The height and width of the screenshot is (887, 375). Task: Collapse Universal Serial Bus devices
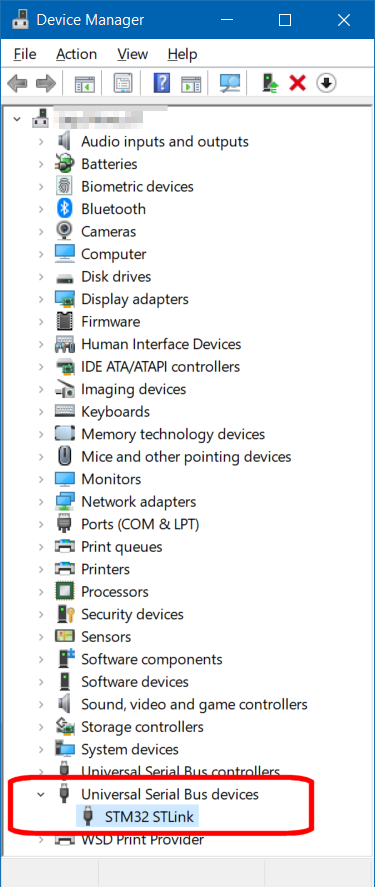click(40, 794)
